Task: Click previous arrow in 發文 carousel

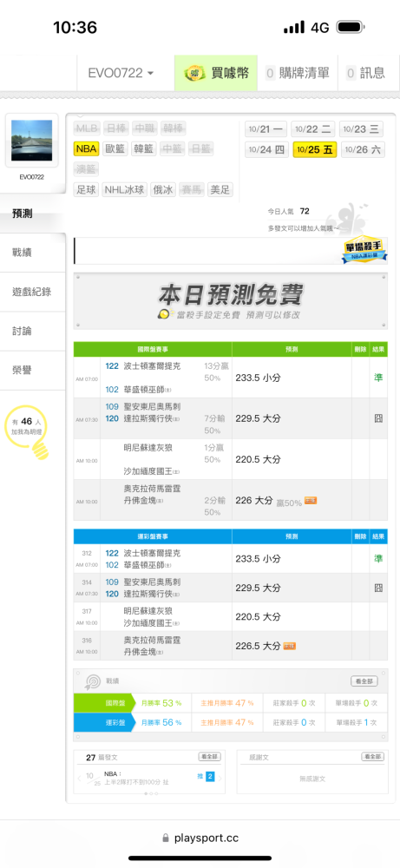Action: pyautogui.click(x=80, y=779)
